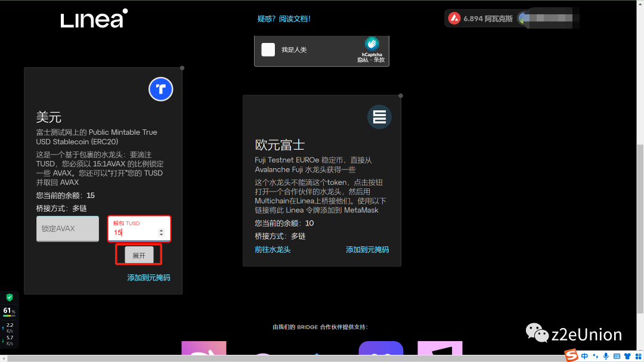Click 前往水龙头 on the EUROe card
This screenshot has width=644, height=362.
pyautogui.click(x=273, y=250)
